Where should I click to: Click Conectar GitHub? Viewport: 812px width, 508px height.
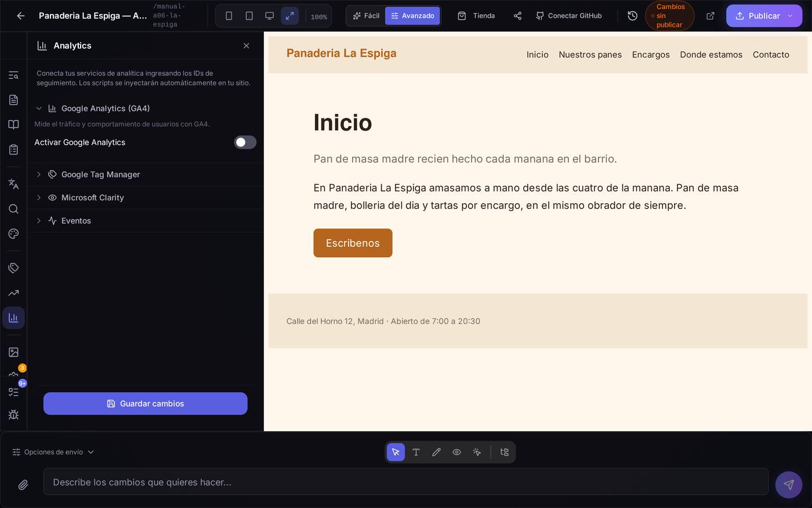[569, 16]
